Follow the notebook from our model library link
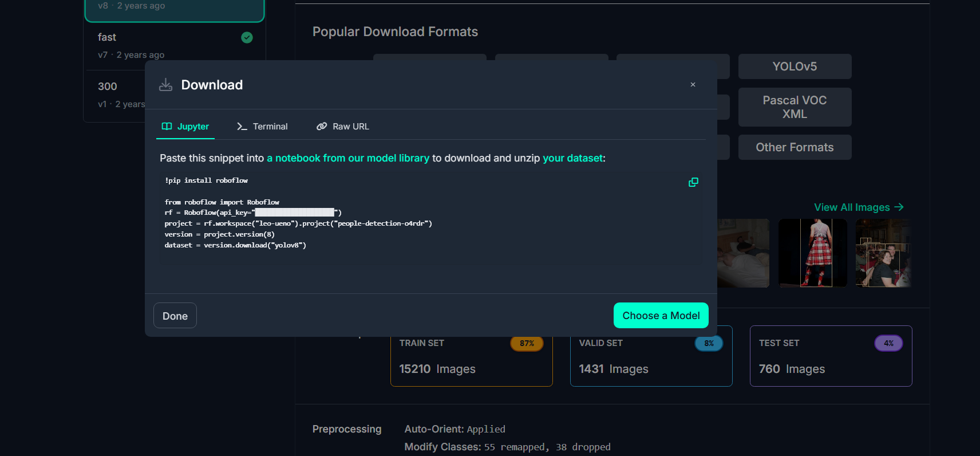Viewport: 980px width, 456px height. (x=348, y=158)
